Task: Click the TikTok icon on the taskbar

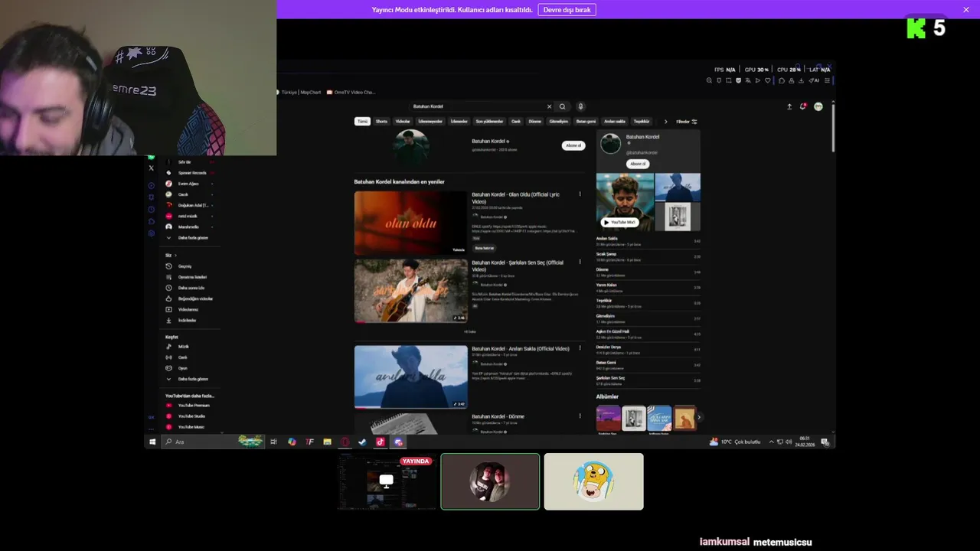Action: pos(380,442)
